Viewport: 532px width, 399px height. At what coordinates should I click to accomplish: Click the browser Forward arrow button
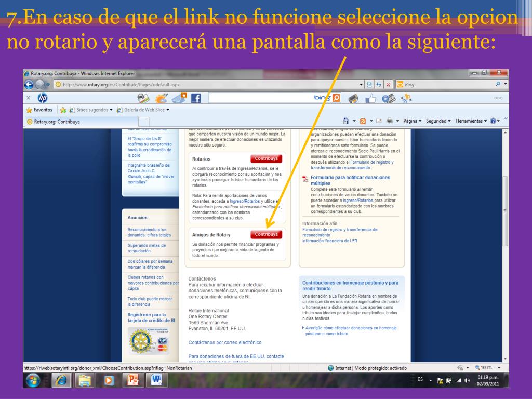(39, 85)
